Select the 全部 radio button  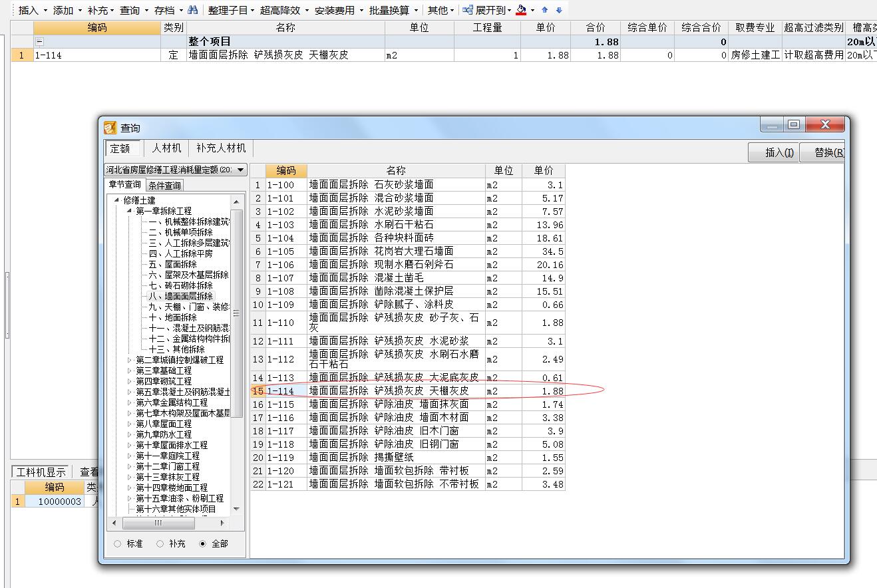coord(203,543)
